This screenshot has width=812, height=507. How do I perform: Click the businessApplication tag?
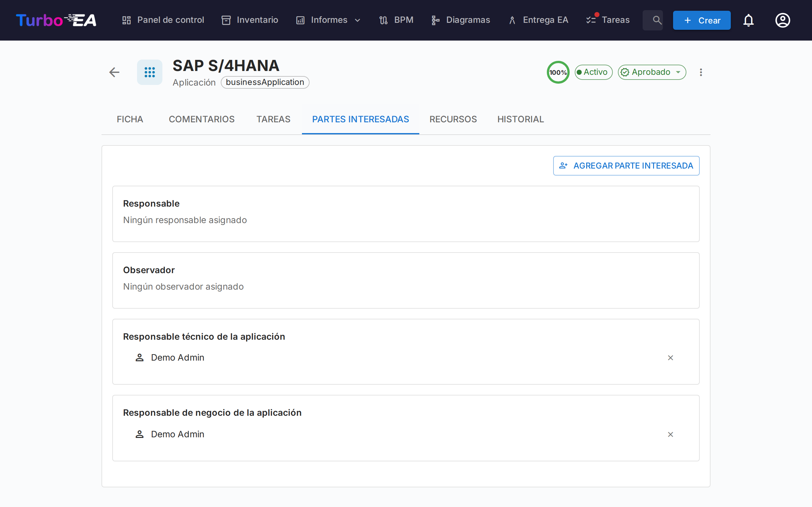[265, 82]
